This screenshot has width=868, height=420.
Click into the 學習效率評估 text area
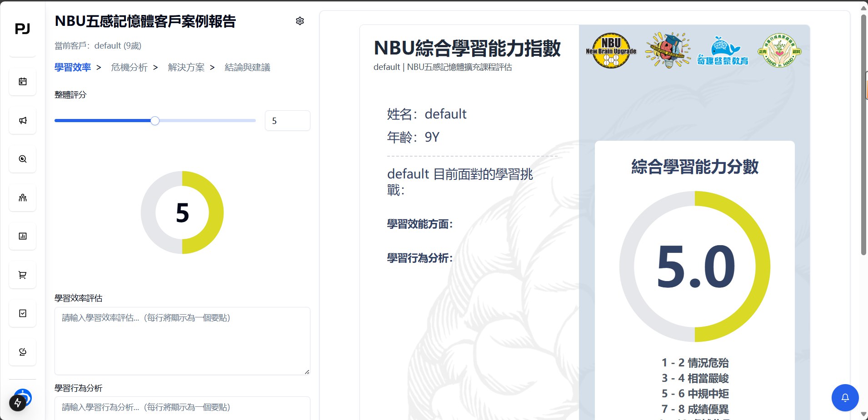[x=182, y=341]
